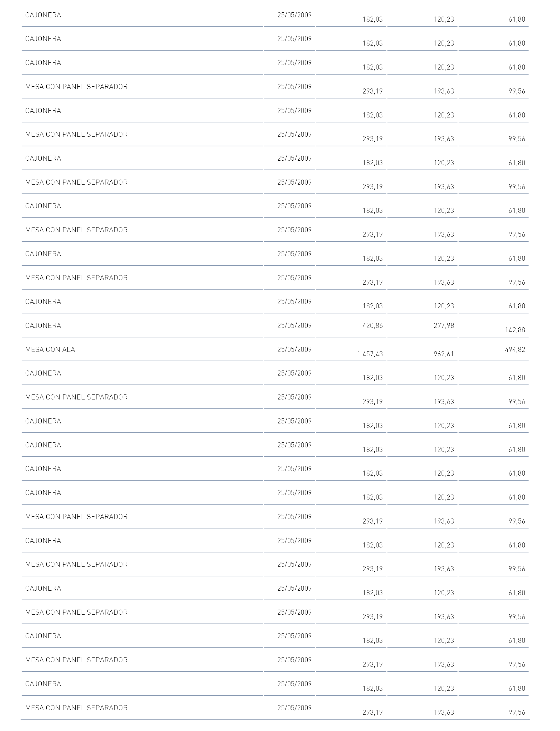This screenshot has width=560, height=731.
Task: Click the bottommost 293,19 value
Action: point(373,712)
